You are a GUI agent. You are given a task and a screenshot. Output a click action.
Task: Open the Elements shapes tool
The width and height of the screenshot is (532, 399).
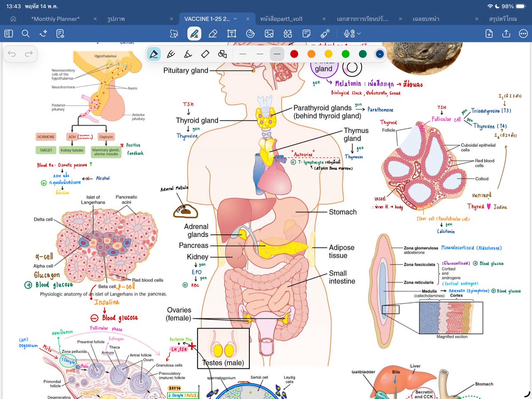pyautogui.click(x=288, y=34)
